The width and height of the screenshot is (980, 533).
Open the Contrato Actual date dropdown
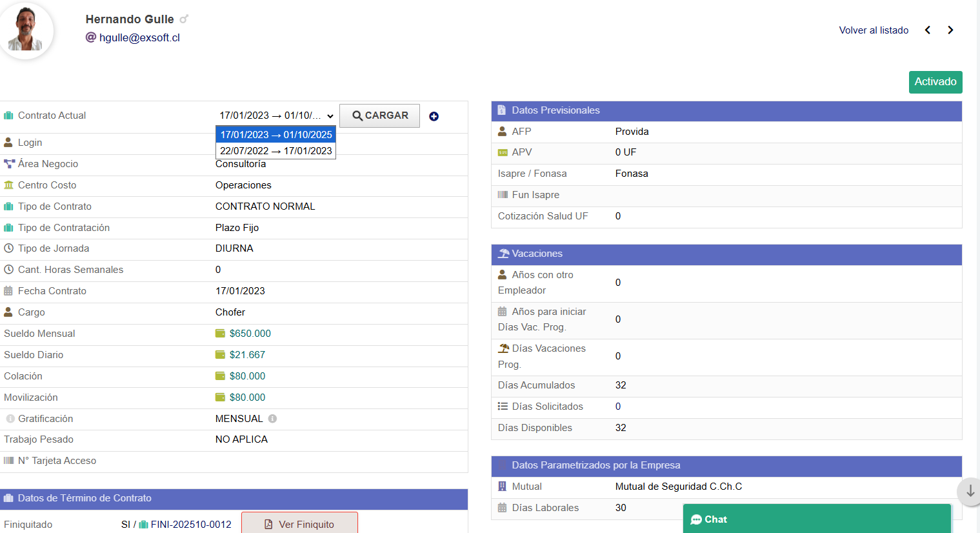tap(276, 116)
